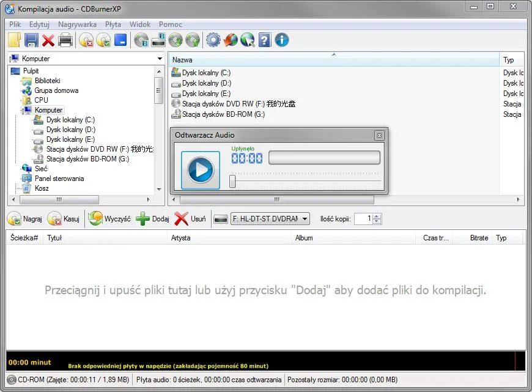Print using the printer icon
Image resolution: width=532 pixels, height=392 pixels.
click(65, 40)
